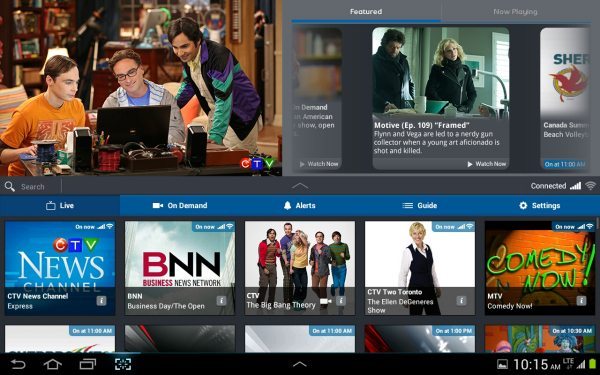Screen dimensions: 600x375
Task: Select the Comedy Now MTV thumbnail
Action: click(540, 268)
